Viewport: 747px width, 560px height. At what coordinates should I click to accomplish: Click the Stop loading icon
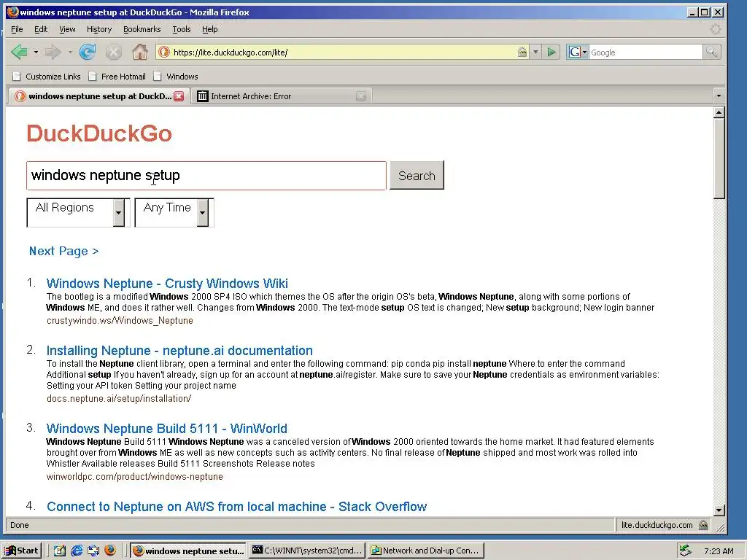(x=113, y=52)
